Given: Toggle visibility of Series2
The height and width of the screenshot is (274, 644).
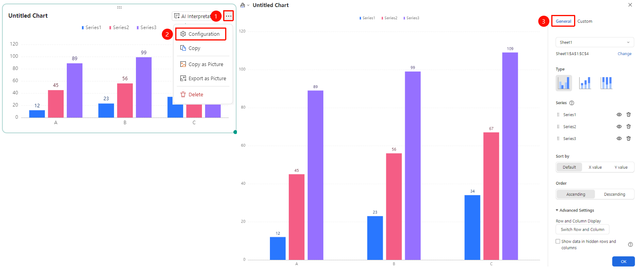Looking at the screenshot, I should pyautogui.click(x=619, y=127).
